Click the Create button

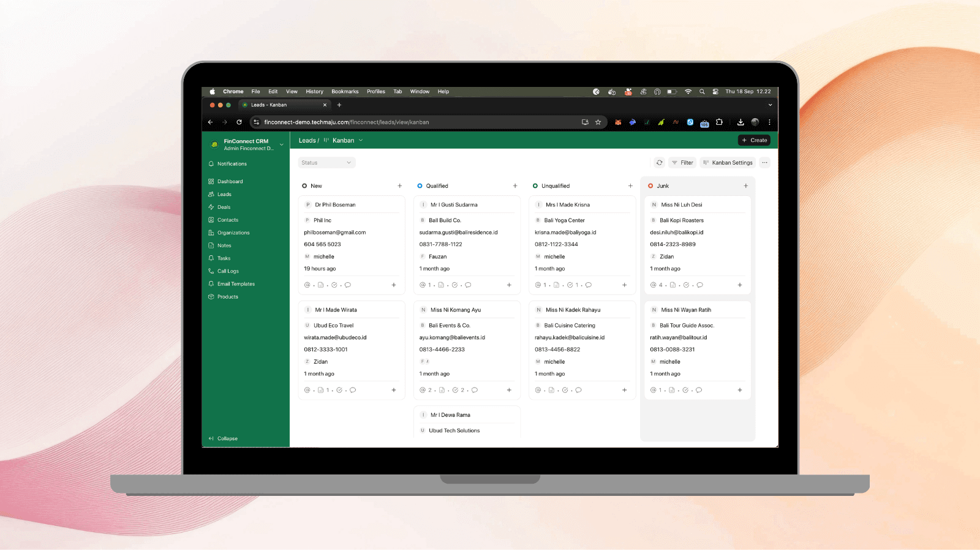(x=754, y=140)
